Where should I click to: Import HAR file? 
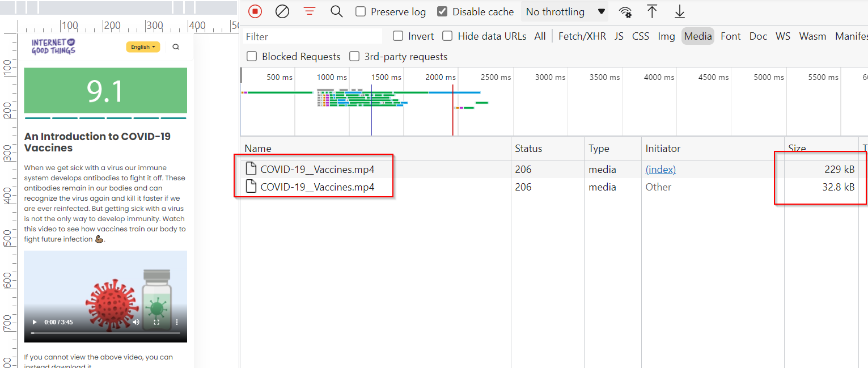pyautogui.click(x=652, y=11)
